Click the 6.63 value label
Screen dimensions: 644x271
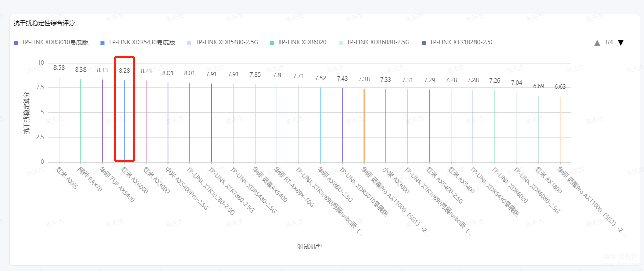561,87
